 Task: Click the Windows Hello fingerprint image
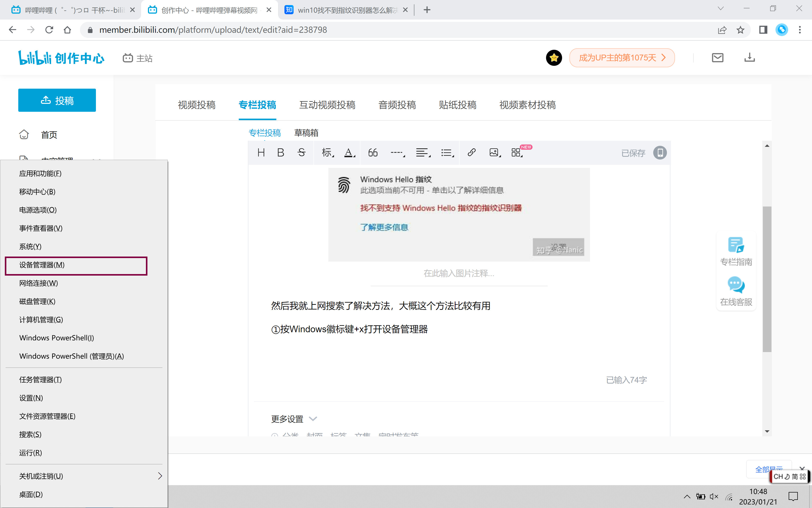click(x=459, y=214)
